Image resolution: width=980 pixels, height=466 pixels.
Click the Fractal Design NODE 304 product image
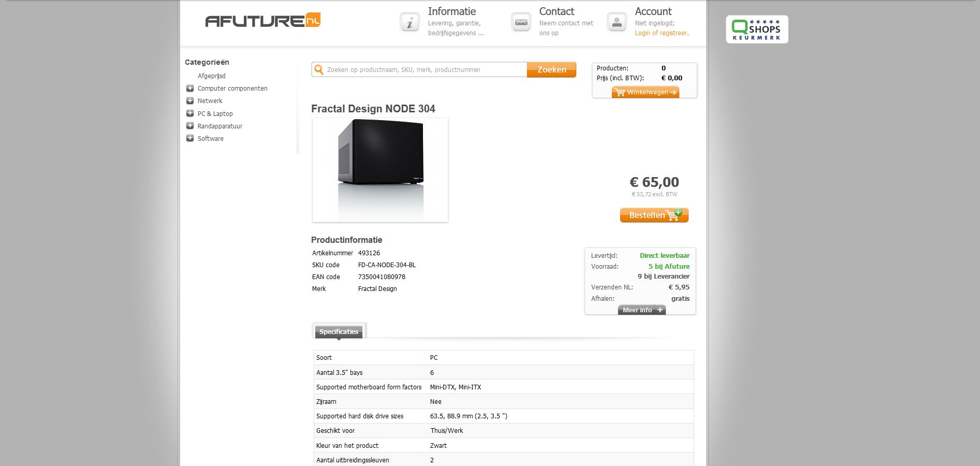(x=380, y=170)
